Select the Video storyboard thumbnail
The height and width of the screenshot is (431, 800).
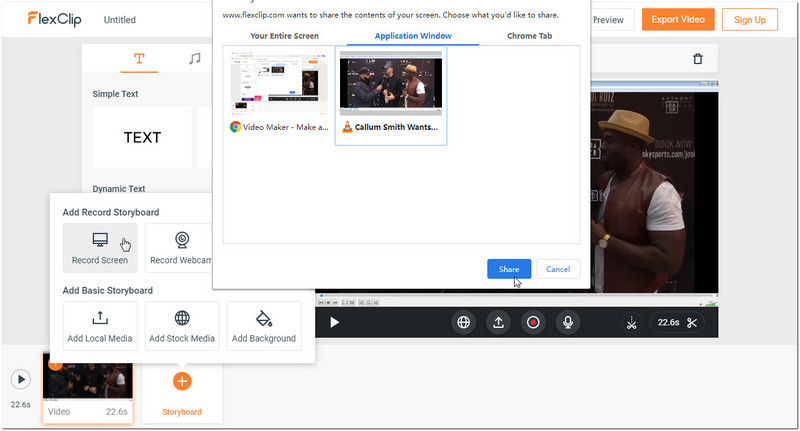(88, 388)
